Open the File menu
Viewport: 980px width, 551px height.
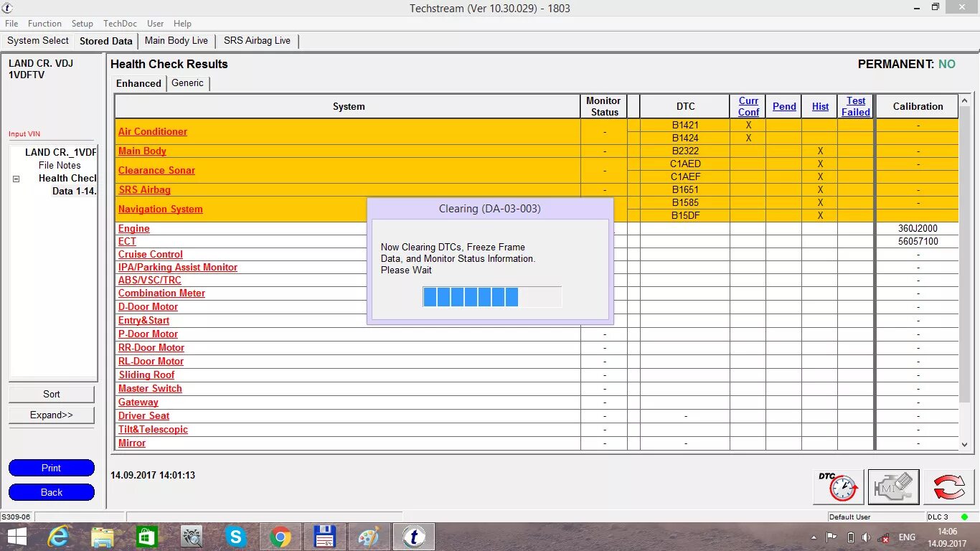pos(11,24)
